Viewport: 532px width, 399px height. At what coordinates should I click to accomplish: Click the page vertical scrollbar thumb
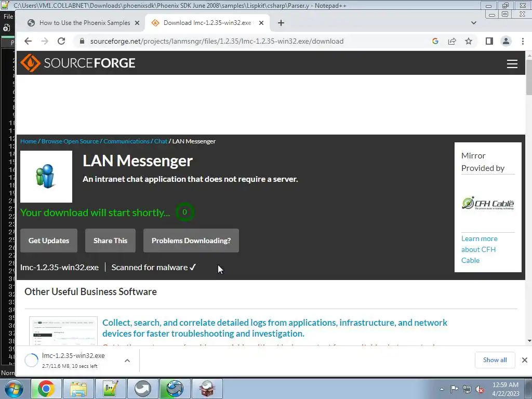coord(528,77)
